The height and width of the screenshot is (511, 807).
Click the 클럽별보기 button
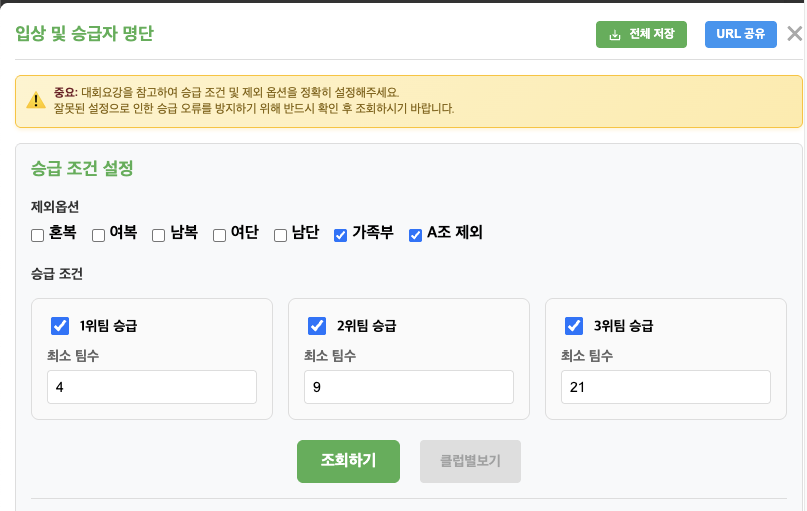pyautogui.click(x=470, y=461)
